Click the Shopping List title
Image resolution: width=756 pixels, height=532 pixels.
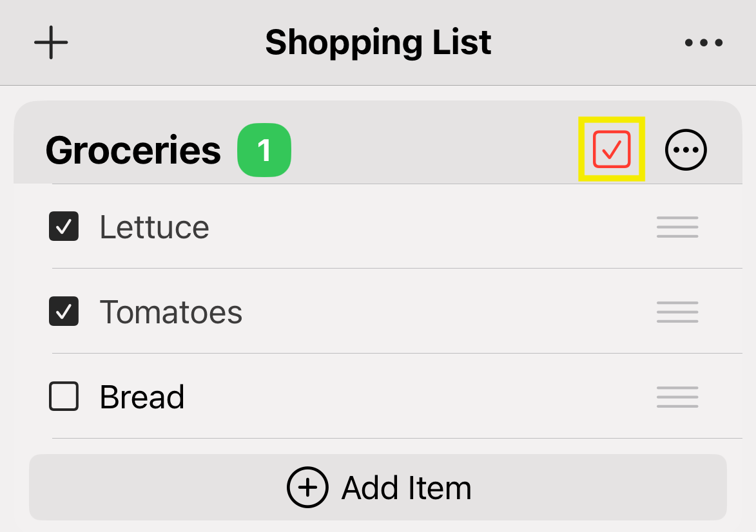[378, 42]
